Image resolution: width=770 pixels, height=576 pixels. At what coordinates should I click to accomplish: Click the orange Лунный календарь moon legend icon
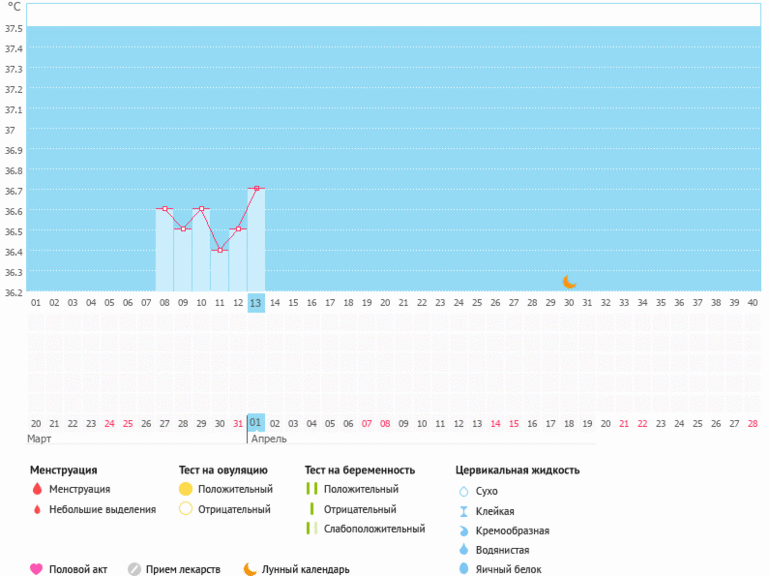click(250, 569)
